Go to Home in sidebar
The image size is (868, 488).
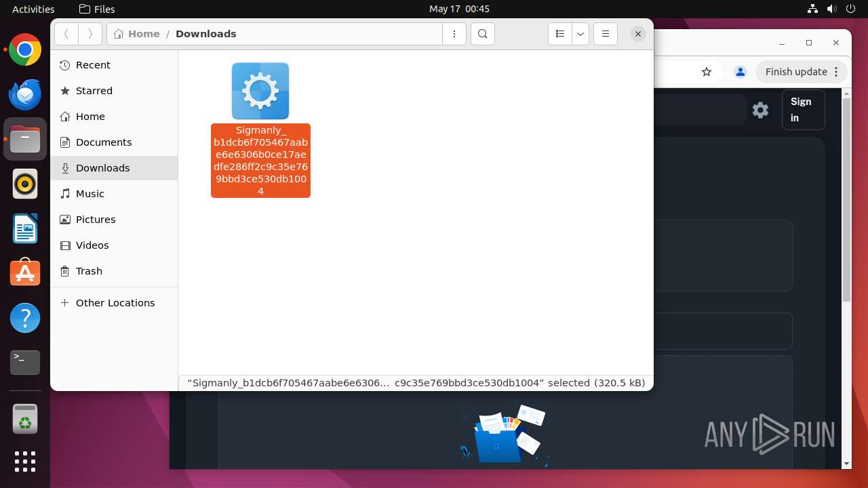[x=114, y=117]
